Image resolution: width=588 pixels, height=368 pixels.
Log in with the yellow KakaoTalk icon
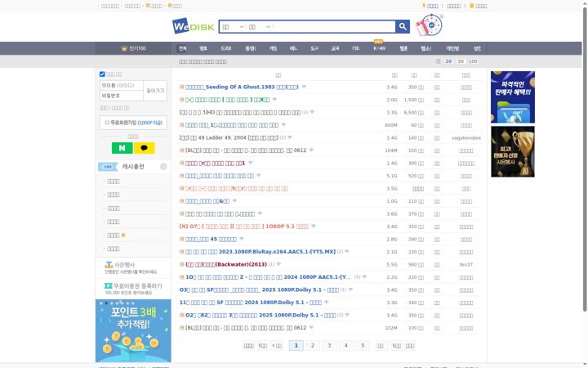click(145, 148)
